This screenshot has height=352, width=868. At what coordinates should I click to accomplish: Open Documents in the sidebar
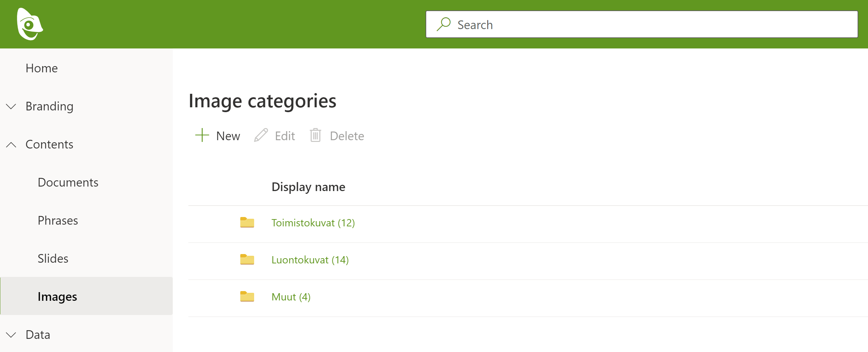[68, 182]
